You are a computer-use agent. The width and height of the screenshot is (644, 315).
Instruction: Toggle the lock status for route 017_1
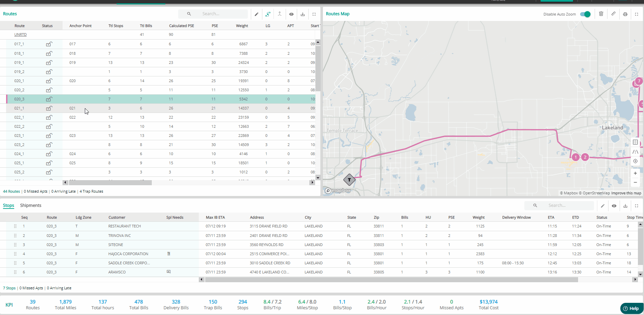pyautogui.click(x=49, y=44)
